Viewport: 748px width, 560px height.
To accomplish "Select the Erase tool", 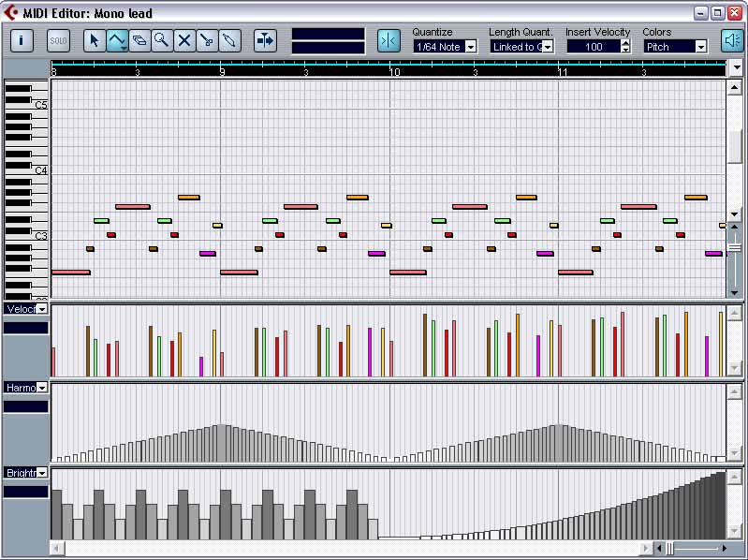I will pos(139,41).
